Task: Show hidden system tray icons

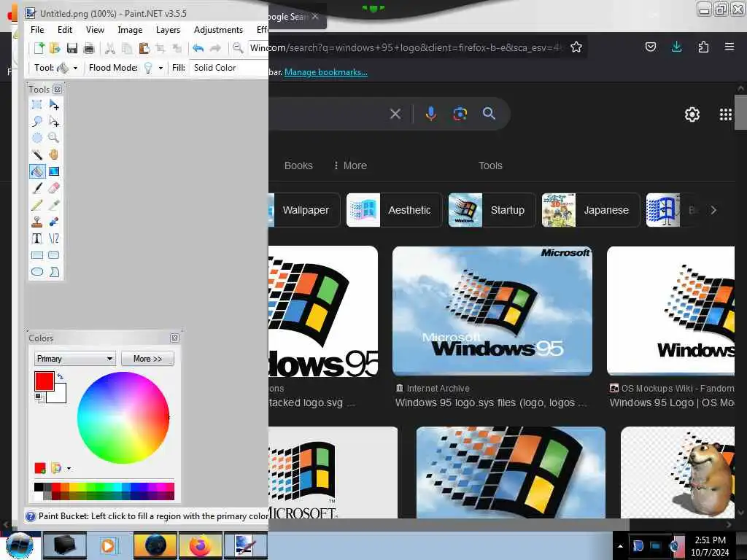Action: coord(620,546)
